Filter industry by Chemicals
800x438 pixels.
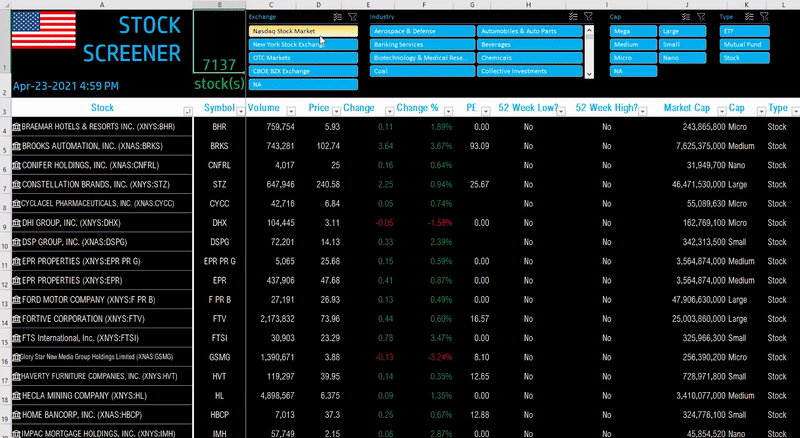click(530, 58)
